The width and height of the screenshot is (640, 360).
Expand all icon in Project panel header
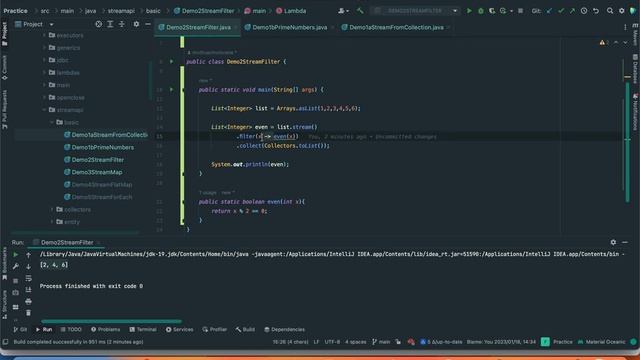[x=110, y=24]
